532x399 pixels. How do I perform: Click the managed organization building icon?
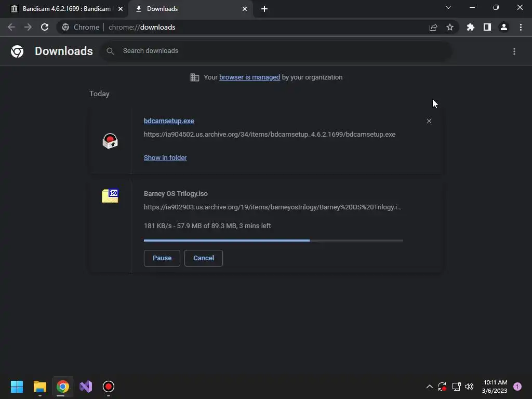[x=194, y=77]
